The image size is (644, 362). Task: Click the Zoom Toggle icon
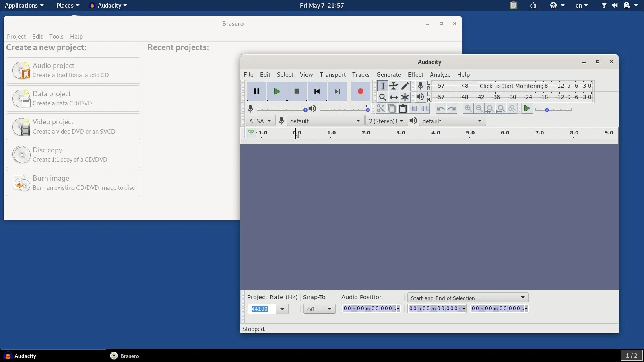[x=512, y=109]
